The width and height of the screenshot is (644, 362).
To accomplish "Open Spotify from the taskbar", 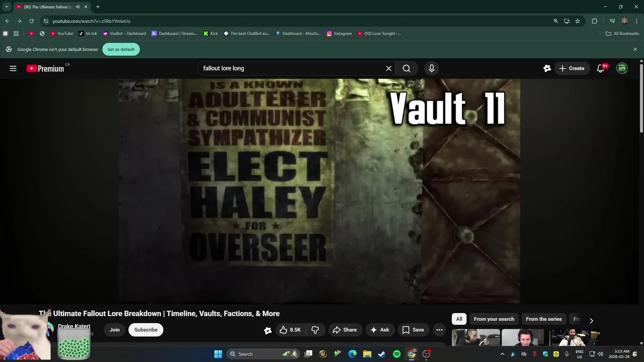I will pyautogui.click(x=396, y=354).
